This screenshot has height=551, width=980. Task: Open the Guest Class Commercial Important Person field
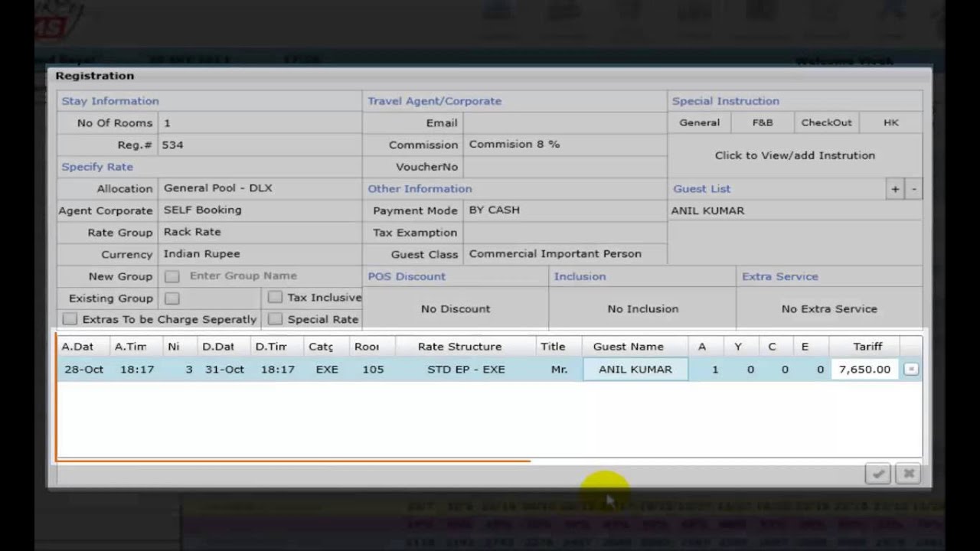click(565, 254)
